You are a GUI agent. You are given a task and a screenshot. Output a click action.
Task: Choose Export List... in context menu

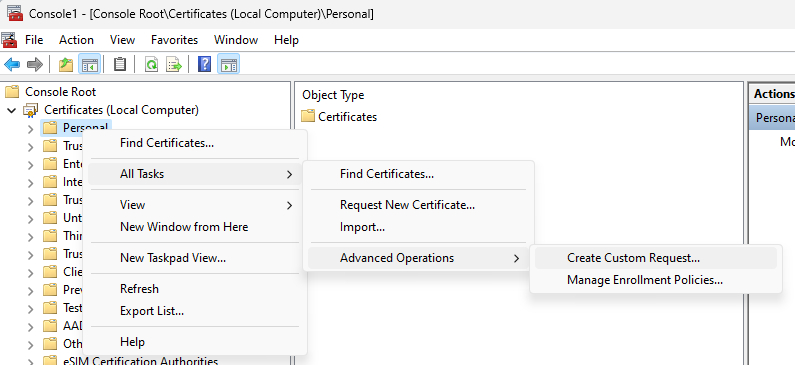click(195, 310)
